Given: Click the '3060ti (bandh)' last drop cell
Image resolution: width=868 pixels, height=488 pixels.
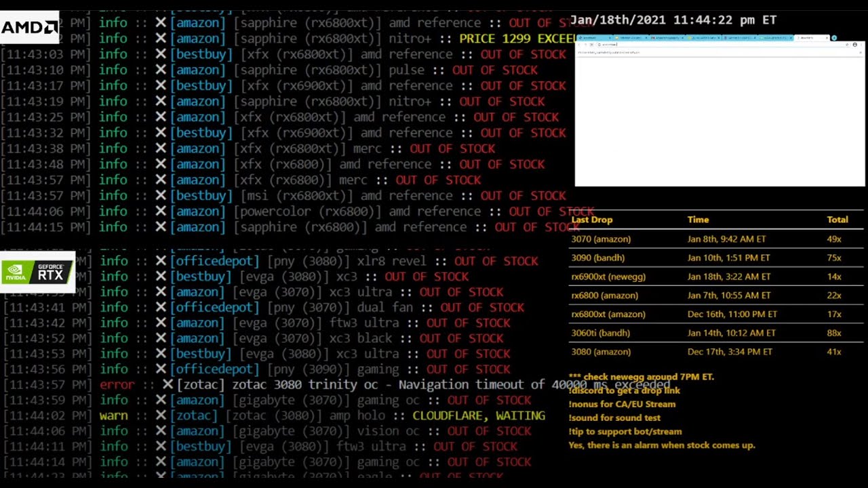Looking at the screenshot, I should (601, 333).
